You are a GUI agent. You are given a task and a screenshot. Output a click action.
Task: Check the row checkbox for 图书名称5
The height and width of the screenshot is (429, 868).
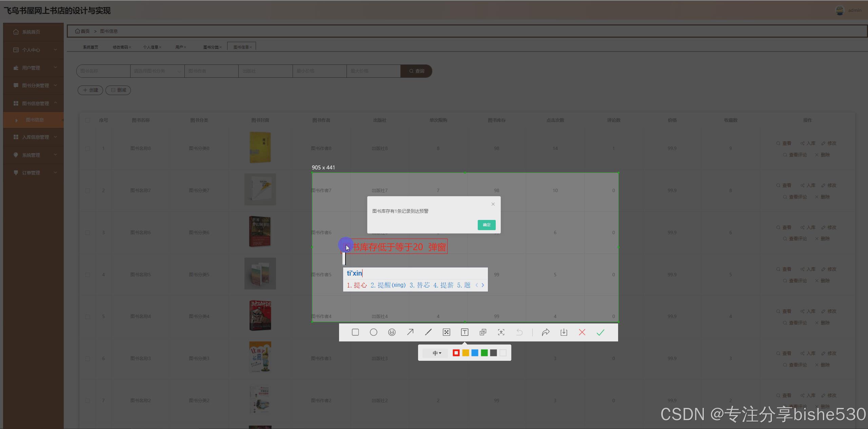point(88,275)
